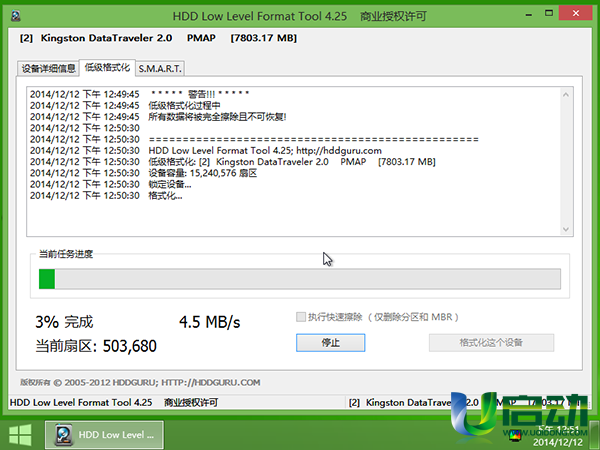Switch to the 设备详细信息 tab
This screenshot has height=450, width=600.
[x=48, y=68]
